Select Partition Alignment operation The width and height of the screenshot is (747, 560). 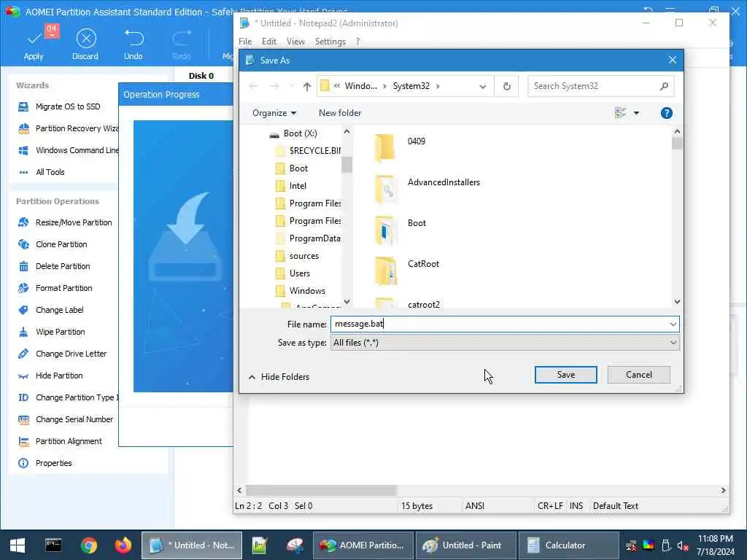60,441
